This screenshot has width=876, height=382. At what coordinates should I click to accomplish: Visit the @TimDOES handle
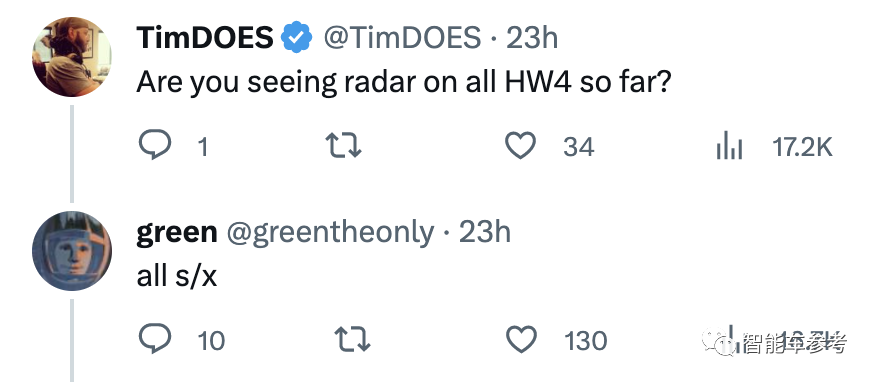(x=402, y=38)
